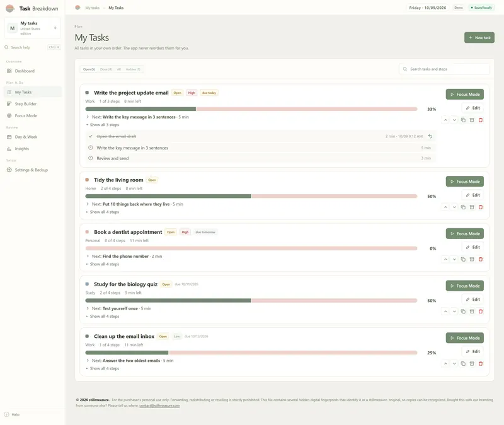Click the project update email progress bar

coord(251,109)
